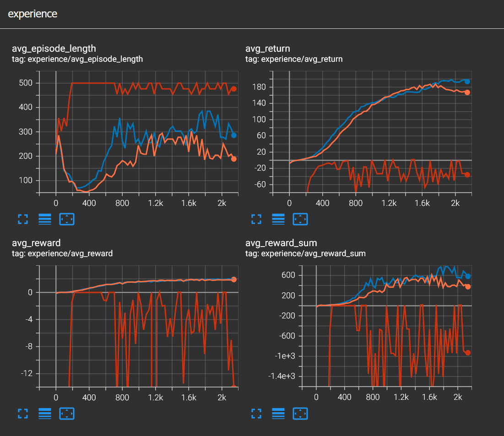
Task: Fit domain to data on avg_return chart
Action: click(x=300, y=220)
